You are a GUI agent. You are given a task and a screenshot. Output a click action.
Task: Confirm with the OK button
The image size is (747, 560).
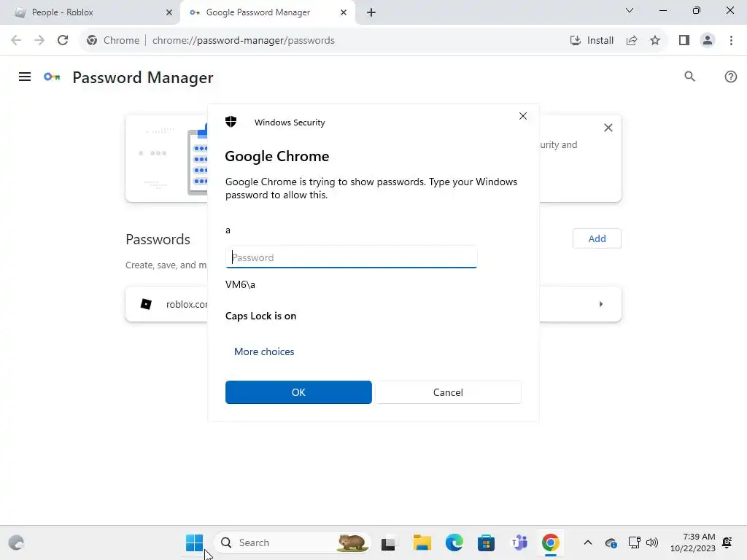coord(298,392)
